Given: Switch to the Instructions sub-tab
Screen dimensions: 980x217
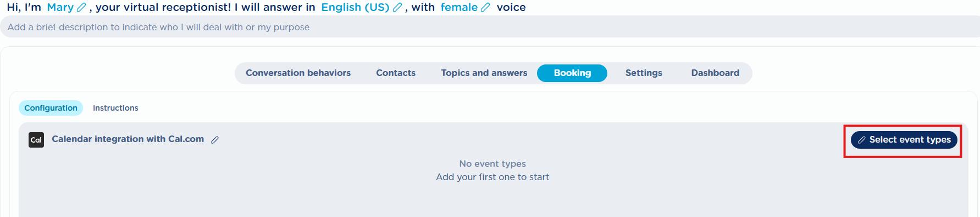Looking at the screenshot, I should click(x=115, y=108).
